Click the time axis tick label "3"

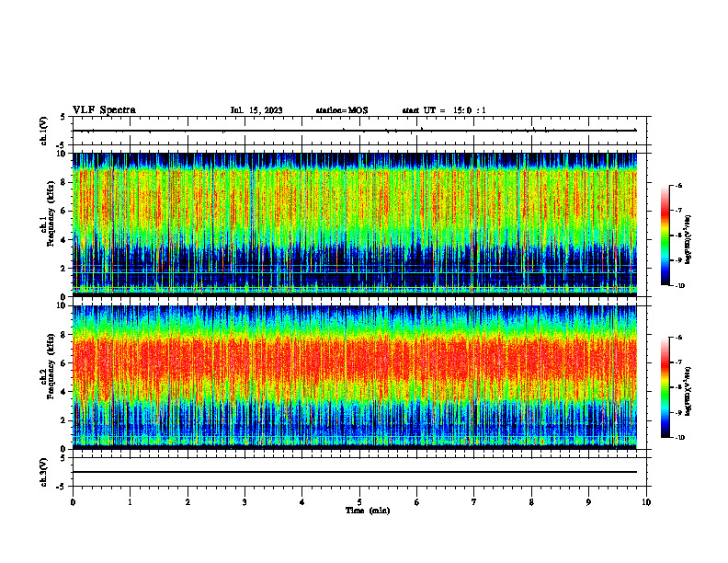point(245,502)
